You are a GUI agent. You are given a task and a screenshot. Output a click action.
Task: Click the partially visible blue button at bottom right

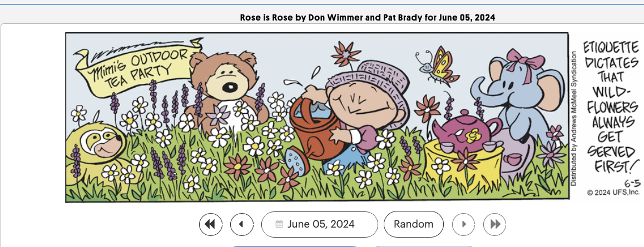(x=424, y=246)
